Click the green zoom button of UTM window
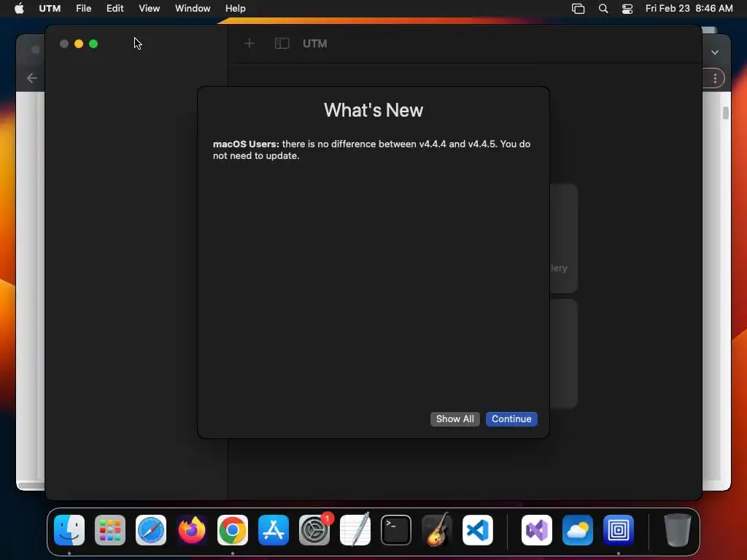 coord(93,44)
